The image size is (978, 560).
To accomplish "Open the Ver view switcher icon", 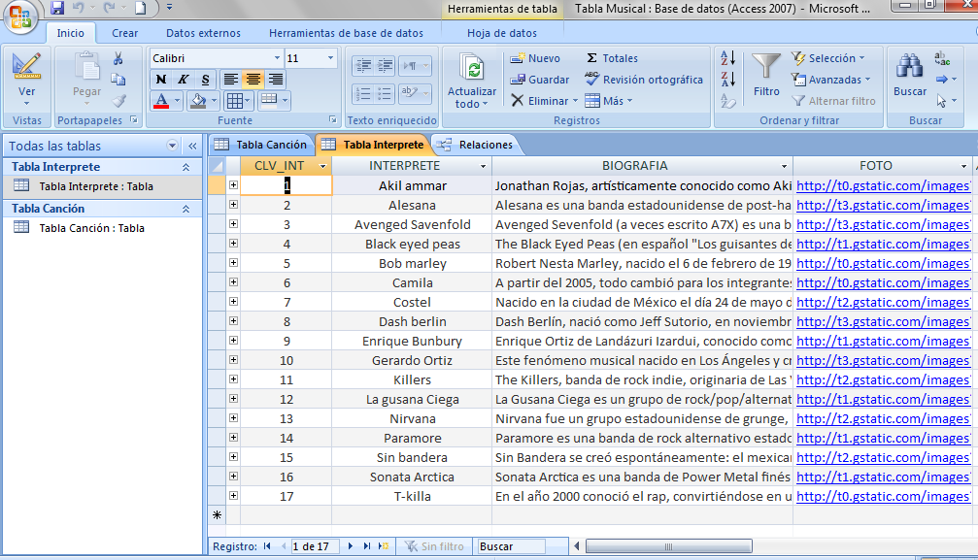I will tap(26, 66).
